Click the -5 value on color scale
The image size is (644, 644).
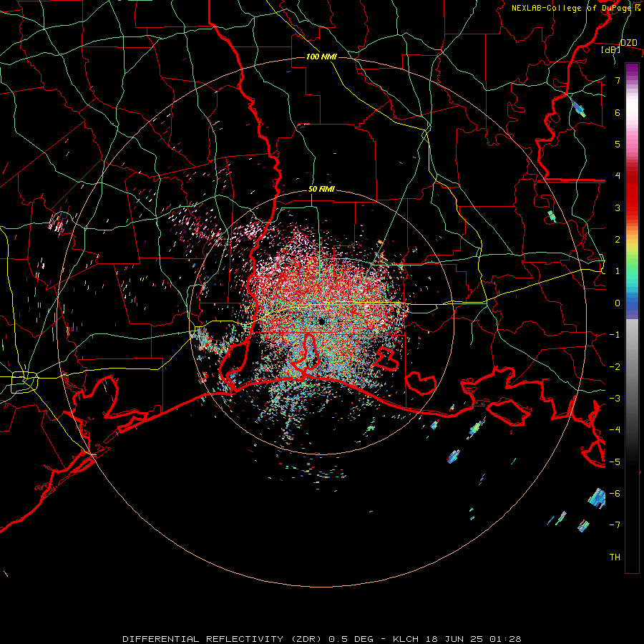615,462
